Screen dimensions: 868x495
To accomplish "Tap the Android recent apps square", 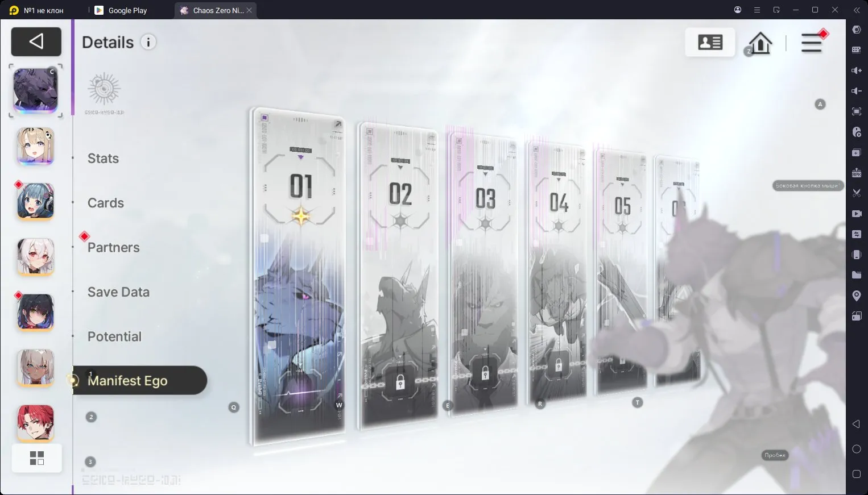I will pyautogui.click(x=857, y=474).
